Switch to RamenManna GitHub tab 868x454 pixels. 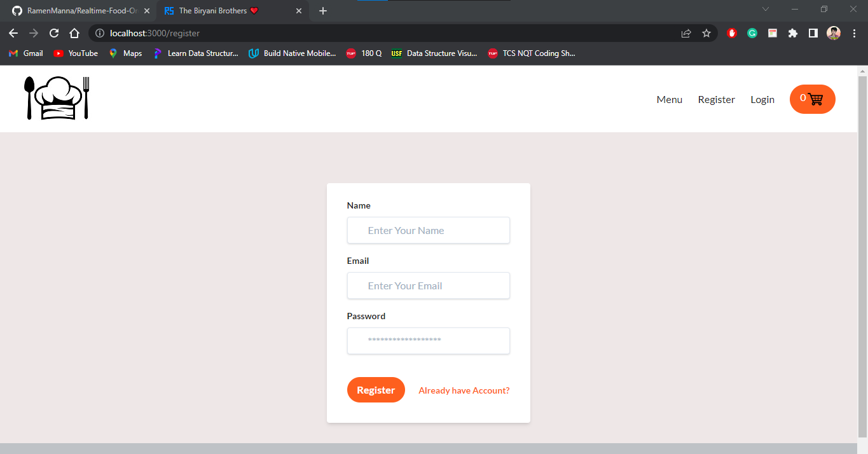pos(81,11)
